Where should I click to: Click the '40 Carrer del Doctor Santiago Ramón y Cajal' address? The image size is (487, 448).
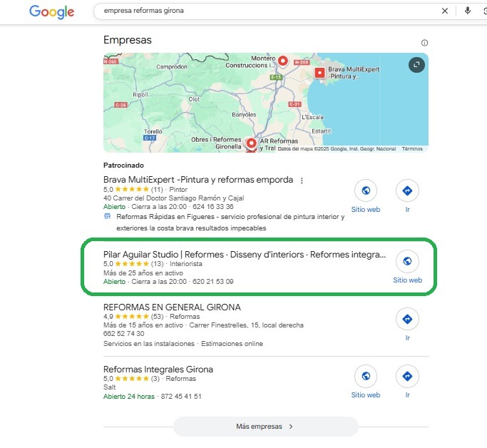click(173, 198)
